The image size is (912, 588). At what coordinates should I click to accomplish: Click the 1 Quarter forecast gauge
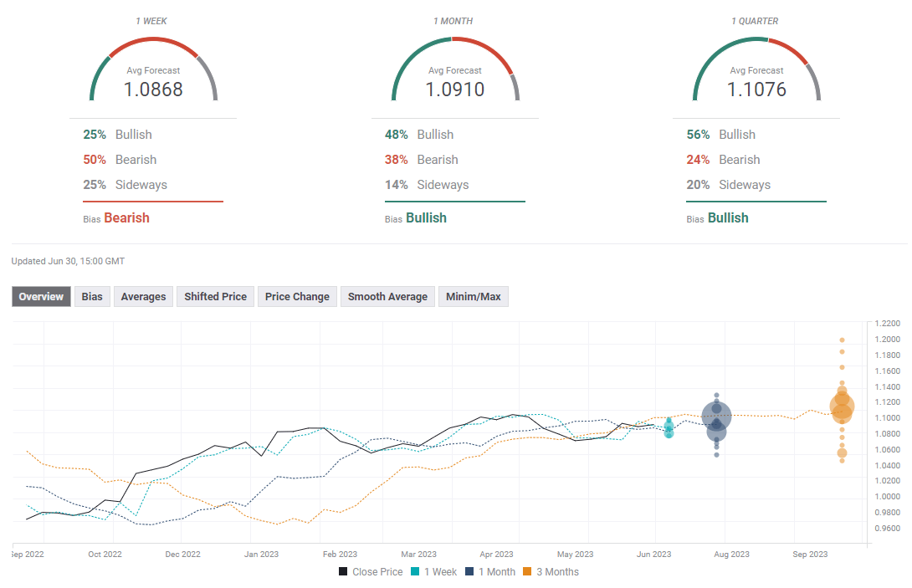tap(756, 71)
